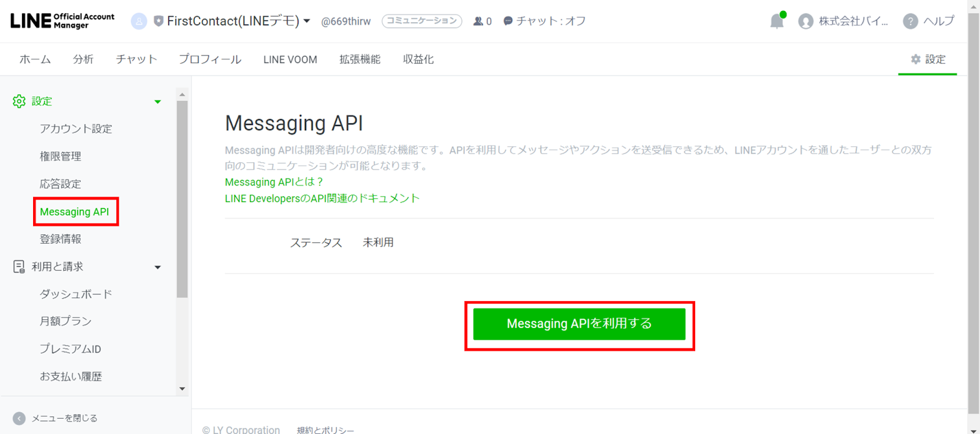Select the LINE VOOM tab
Viewport: 980px width, 434px height.
click(290, 59)
